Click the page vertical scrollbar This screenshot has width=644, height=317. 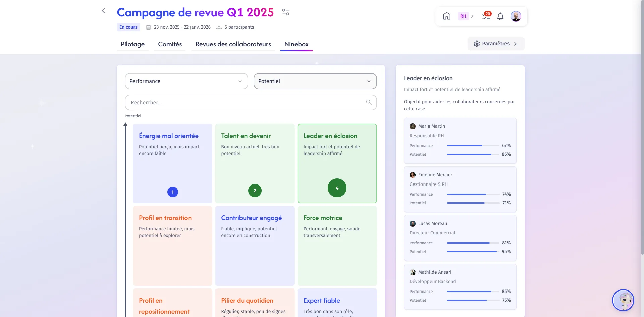[642, 127]
